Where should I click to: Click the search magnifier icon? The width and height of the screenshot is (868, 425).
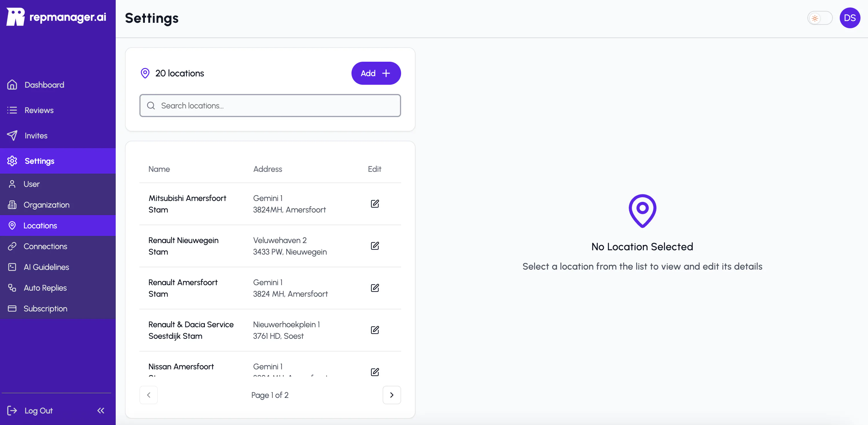coord(151,106)
